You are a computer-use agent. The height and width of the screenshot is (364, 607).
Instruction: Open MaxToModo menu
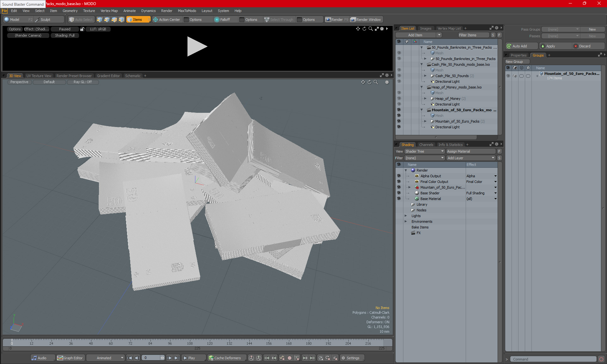point(187,11)
